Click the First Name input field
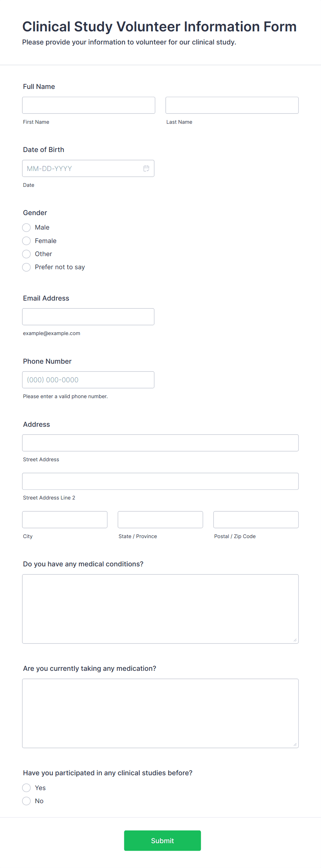The height and width of the screenshot is (868, 321). (88, 105)
